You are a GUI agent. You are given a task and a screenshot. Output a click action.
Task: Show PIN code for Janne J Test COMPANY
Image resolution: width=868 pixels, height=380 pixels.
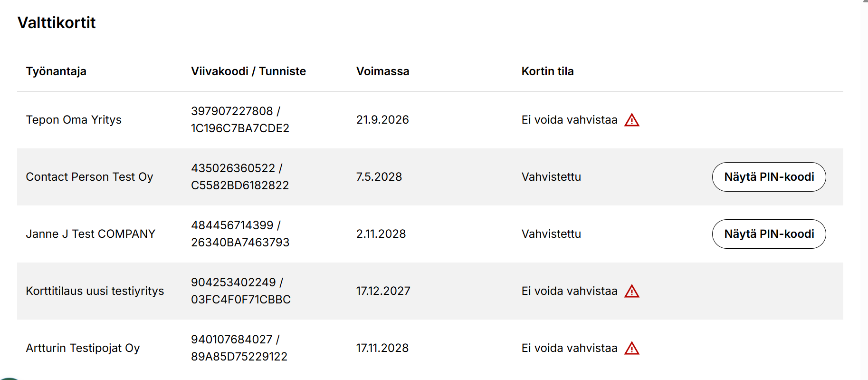click(x=768, y=234)
